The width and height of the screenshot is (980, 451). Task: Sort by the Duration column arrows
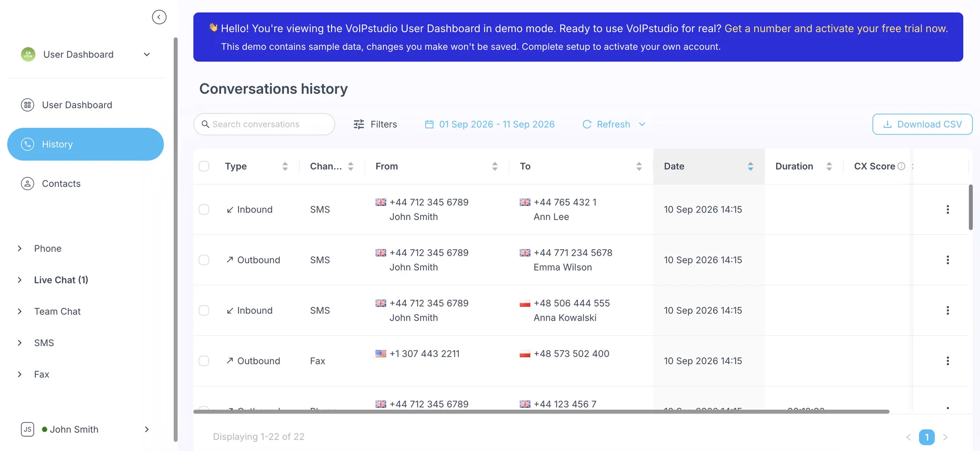click(x=829, y=166)
